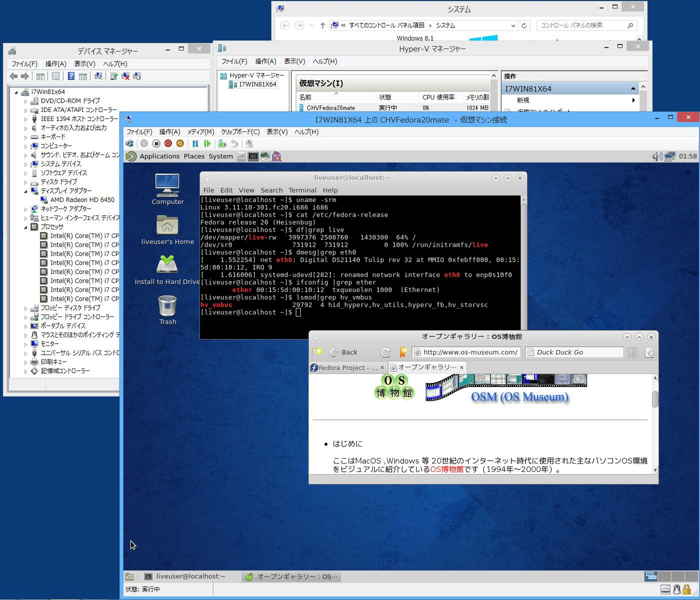
Task: Click the コントロール パネルの検索 search box
Action: coord(587,25)
